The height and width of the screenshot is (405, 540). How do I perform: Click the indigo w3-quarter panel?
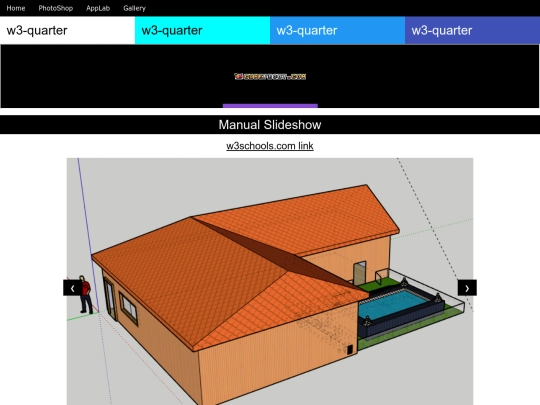tap(472, 30)
